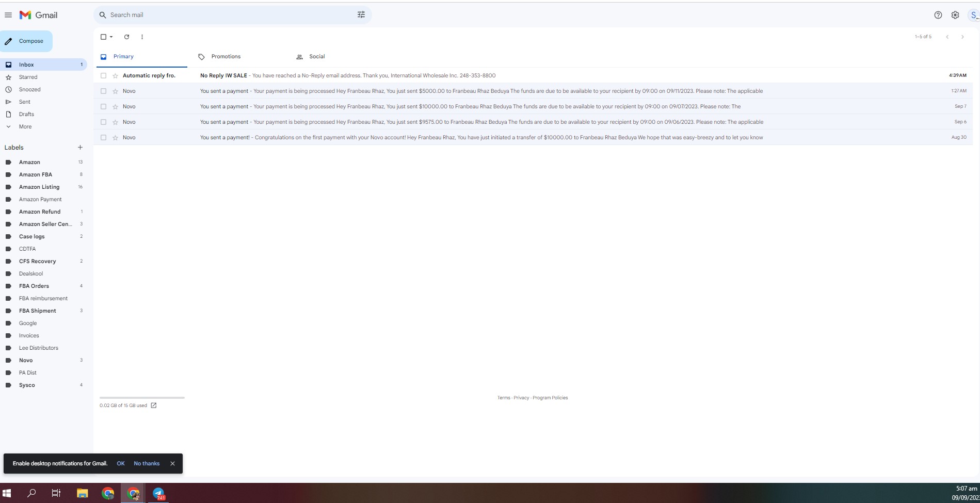The height and width of the screenshot is (503, 980).
Task: Open Task View on the taskbar
Action: pyautogui.click(x=56, y=493)
